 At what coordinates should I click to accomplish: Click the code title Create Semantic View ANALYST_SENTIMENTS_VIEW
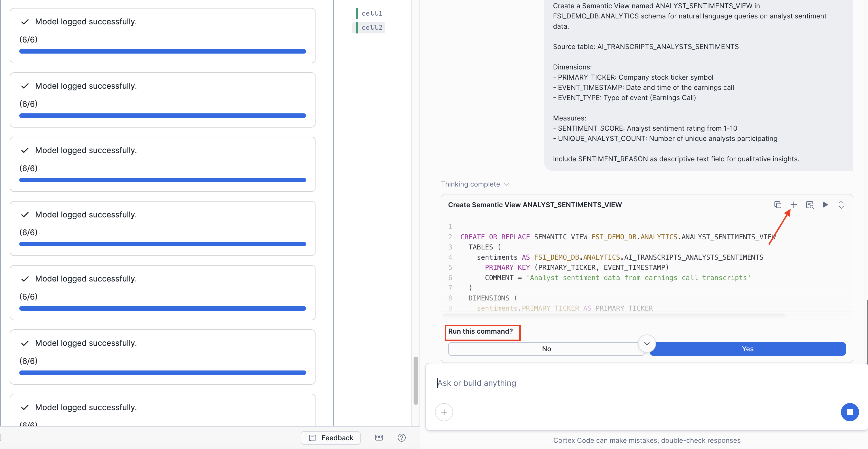[535, 205]
